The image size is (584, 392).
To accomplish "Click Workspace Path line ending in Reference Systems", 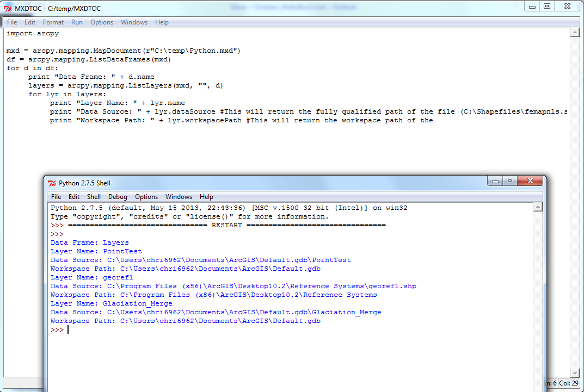I will (214, 295).
